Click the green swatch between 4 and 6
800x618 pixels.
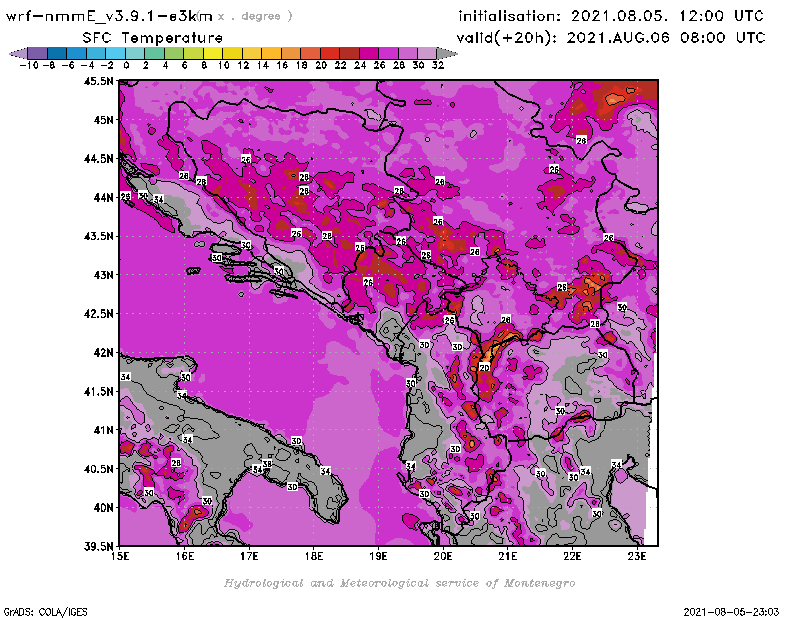174,53
